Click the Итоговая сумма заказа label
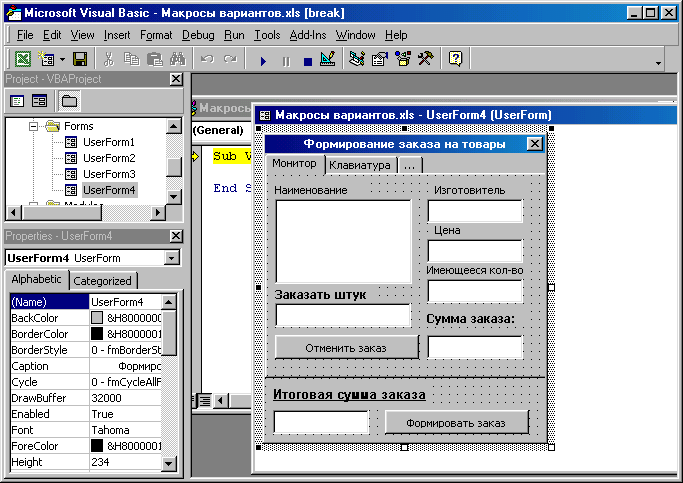Screen dimensions: 683x483 click(349, 395)
